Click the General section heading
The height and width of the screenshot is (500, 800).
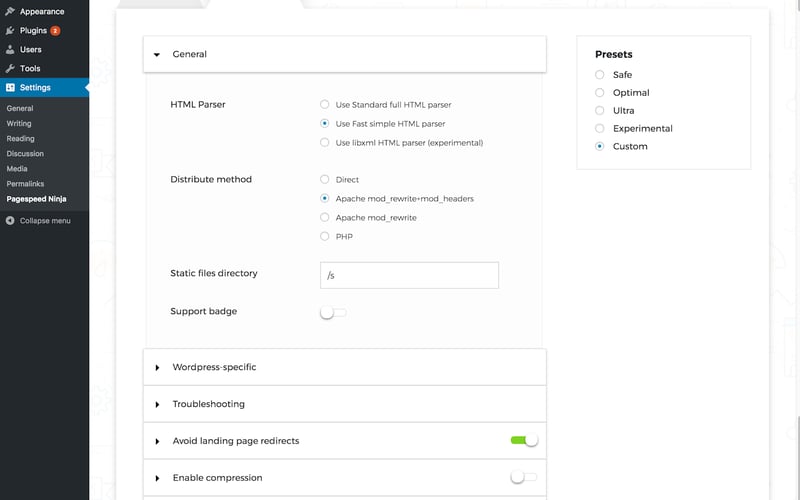click(189, 54)
